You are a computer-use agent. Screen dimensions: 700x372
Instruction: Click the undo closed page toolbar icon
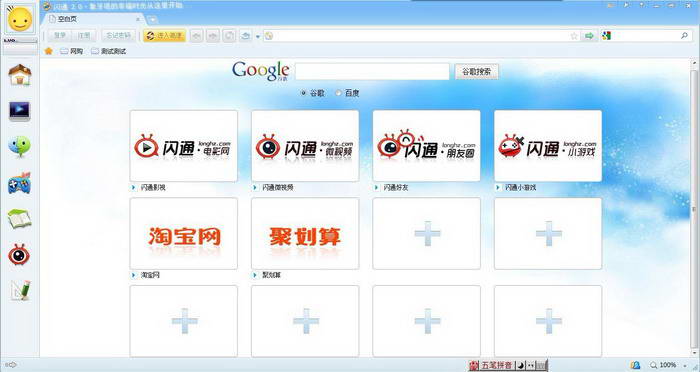coord(245,36)
